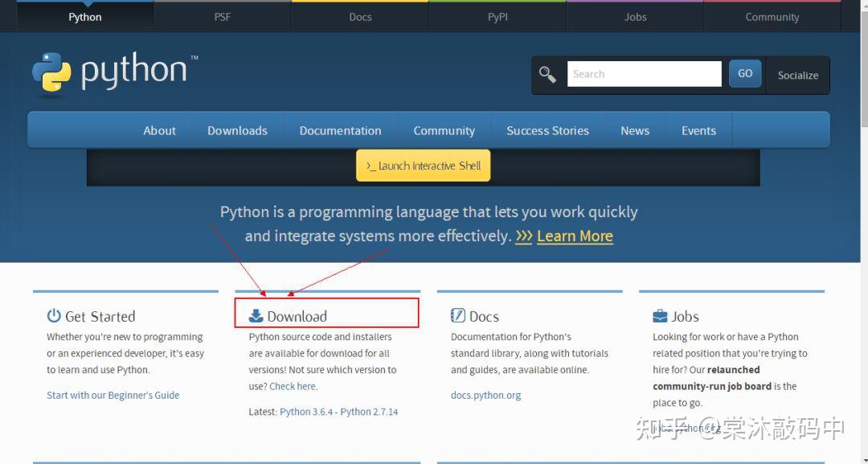Open the docs.python.org link
Screen dimensions: 868x464
(485, 396)
